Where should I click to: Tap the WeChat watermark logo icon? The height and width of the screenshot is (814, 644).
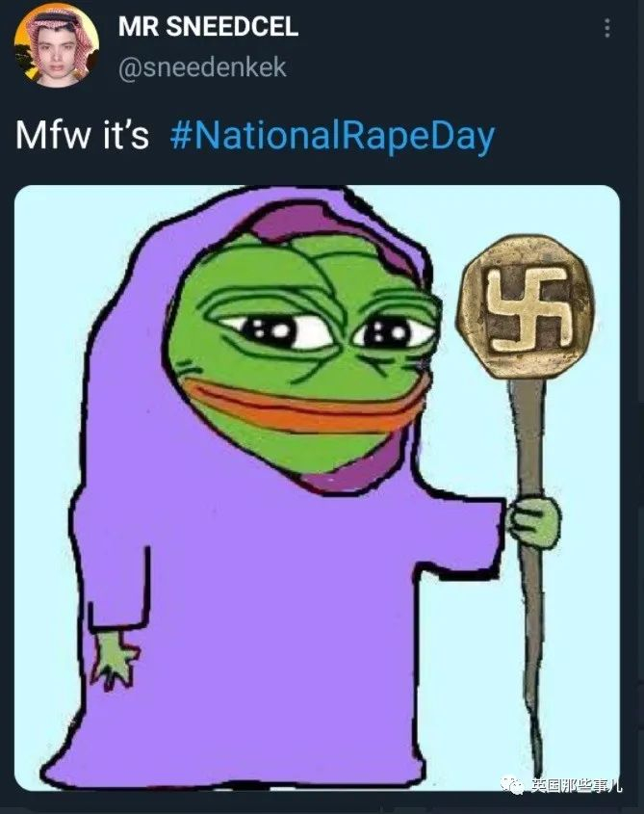coord(512,784)
